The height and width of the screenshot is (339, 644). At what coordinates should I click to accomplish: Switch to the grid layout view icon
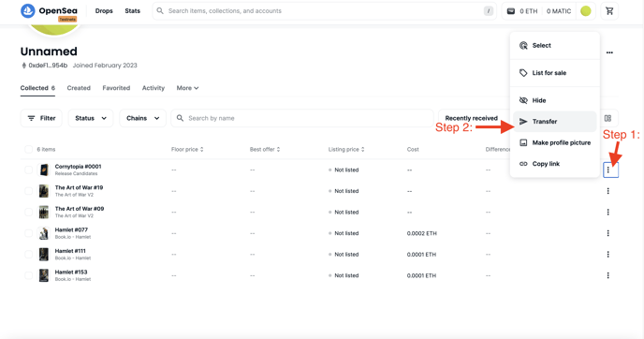click(x=607, y=118)
